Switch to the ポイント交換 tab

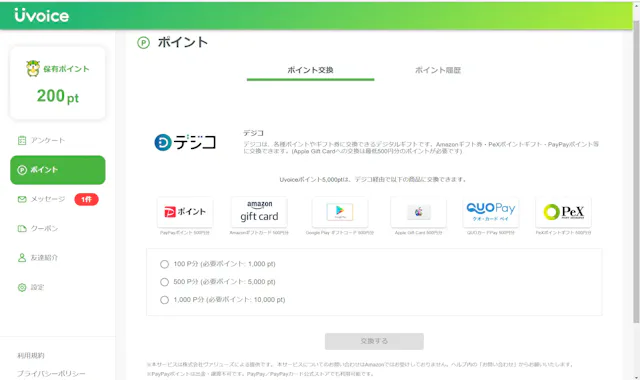(x=310, y=70)
